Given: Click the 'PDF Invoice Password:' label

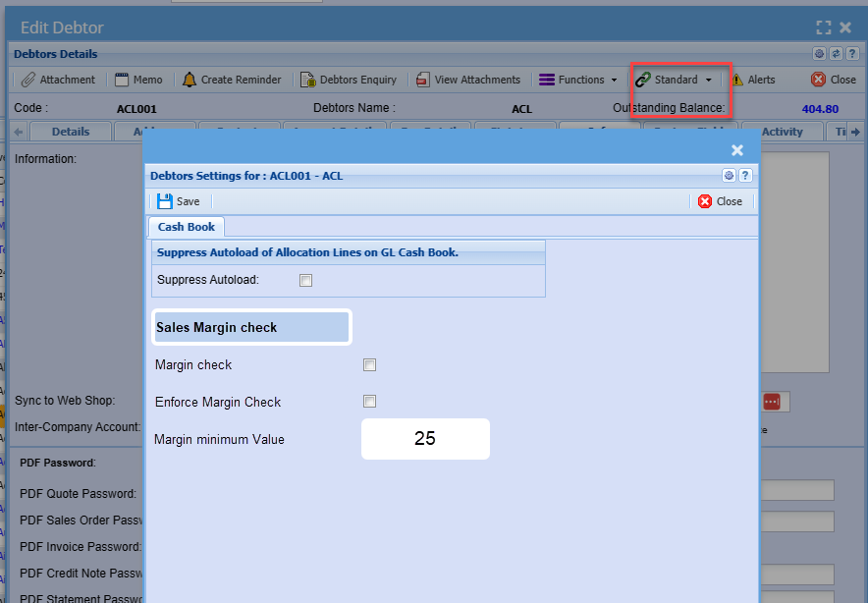Looking at the screenshot, I should (x=81, y=546).
